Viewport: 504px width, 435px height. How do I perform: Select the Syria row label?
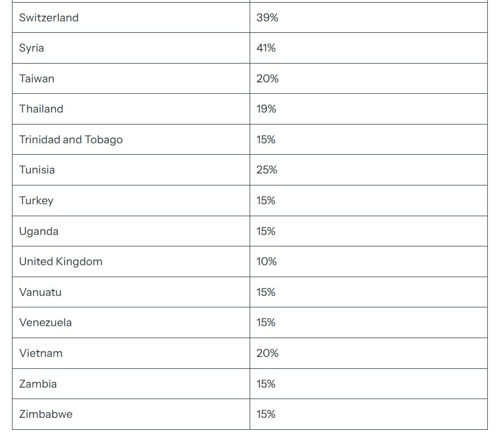[x=32, y=48]
